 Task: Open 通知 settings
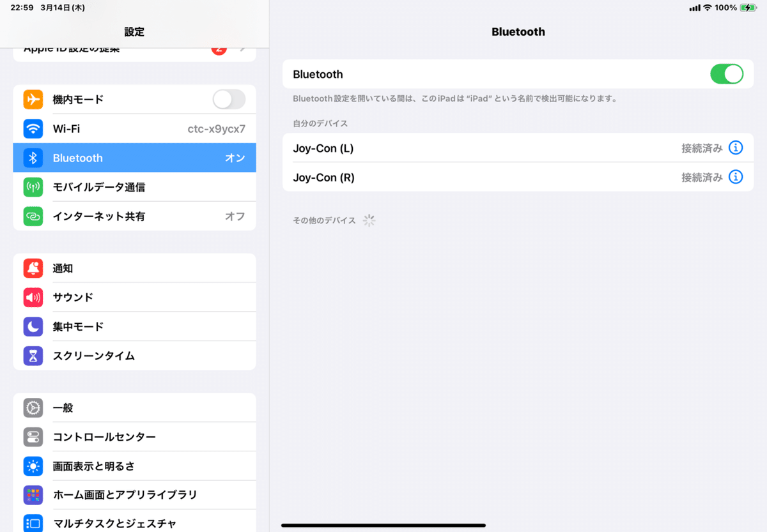point(134,268)
